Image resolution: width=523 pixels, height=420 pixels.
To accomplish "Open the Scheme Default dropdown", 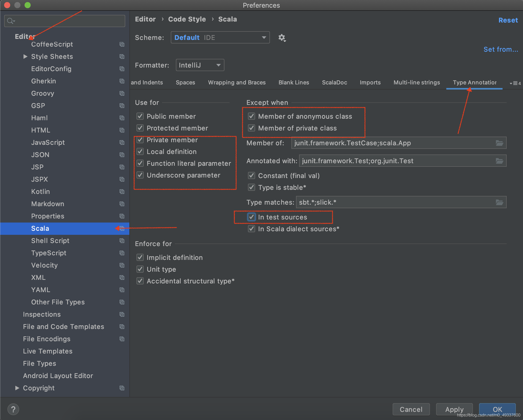I will coord(220,38).
